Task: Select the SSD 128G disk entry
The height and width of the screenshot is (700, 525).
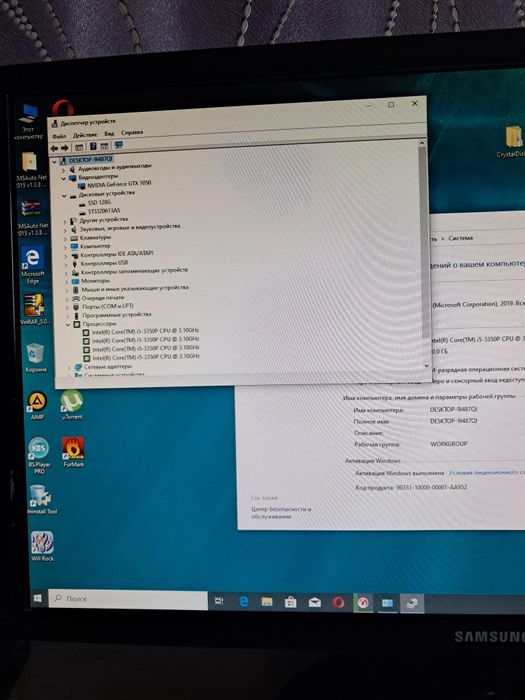Action: (x=96, y=203)
